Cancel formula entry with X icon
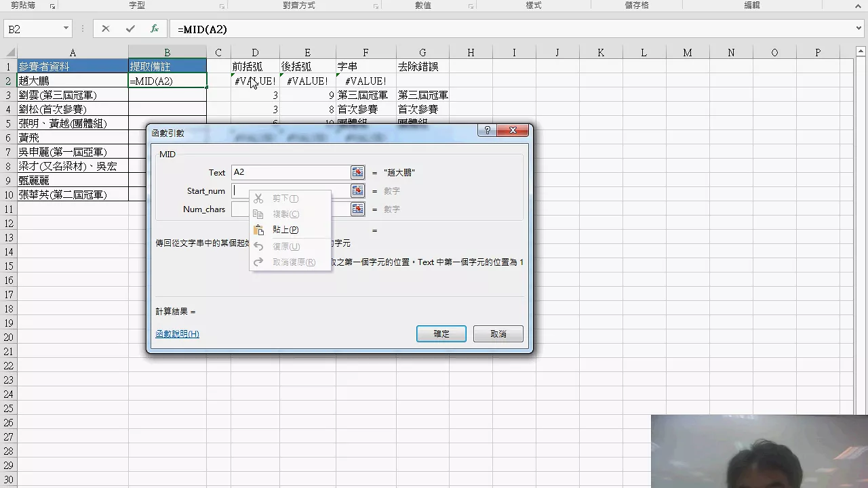This screenshot has width=868, height=488. coord(105,29)
